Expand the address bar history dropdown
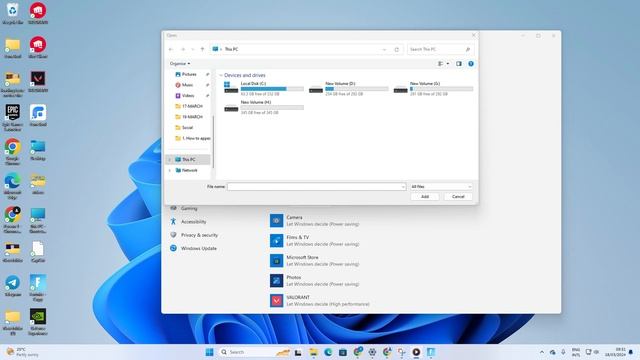640x360 pixels. point(384,49)
